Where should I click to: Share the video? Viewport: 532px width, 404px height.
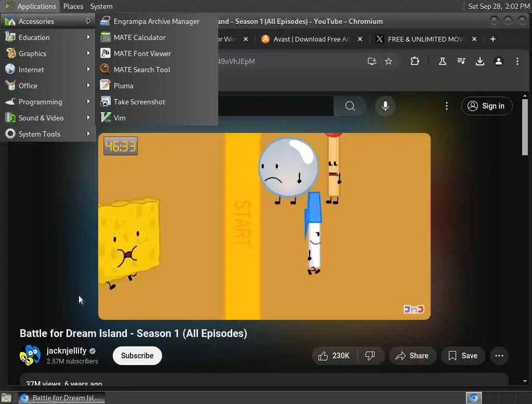(412, 356)
